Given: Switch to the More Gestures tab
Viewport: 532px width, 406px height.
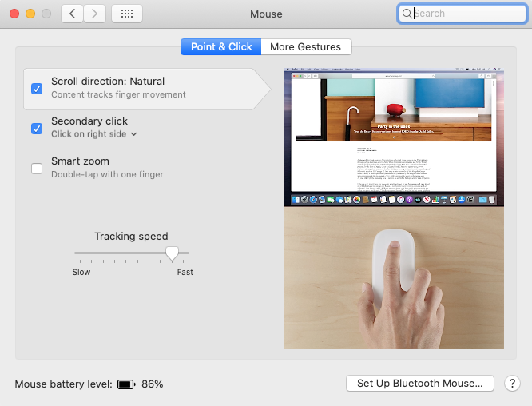Looking at the screenshot, I should click(306, 47).
